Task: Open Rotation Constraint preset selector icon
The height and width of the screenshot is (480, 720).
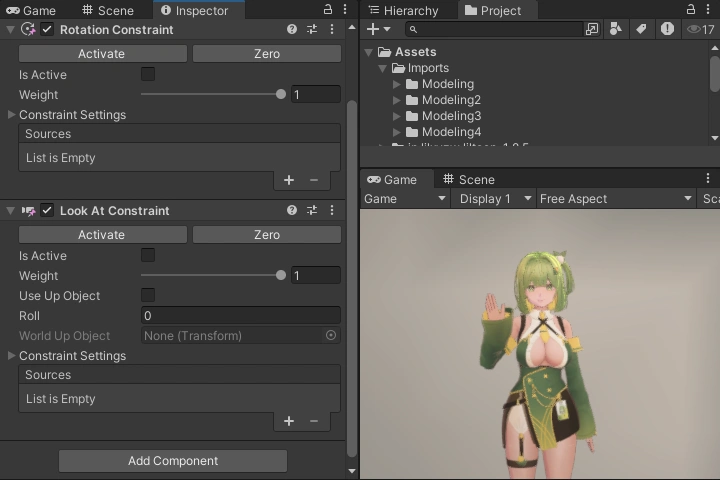Action: pyautogui.click(x=312, y=29)
